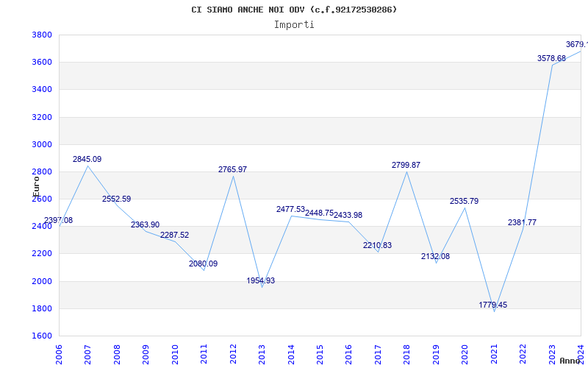Click the data label 2477.53
The width and height of the screenshot is (588, 368).
pyautogui.click(x=290, y=210)
